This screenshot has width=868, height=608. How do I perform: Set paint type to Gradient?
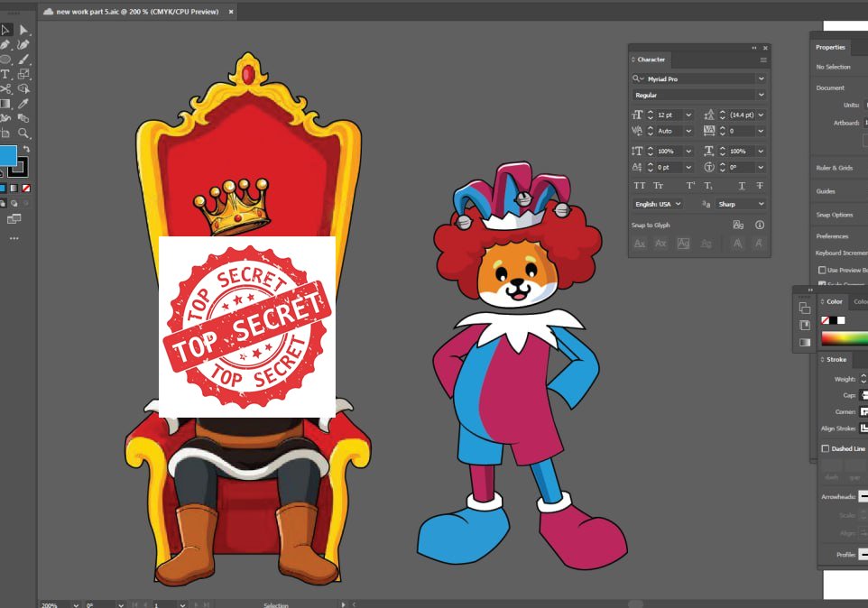(14, 189)
